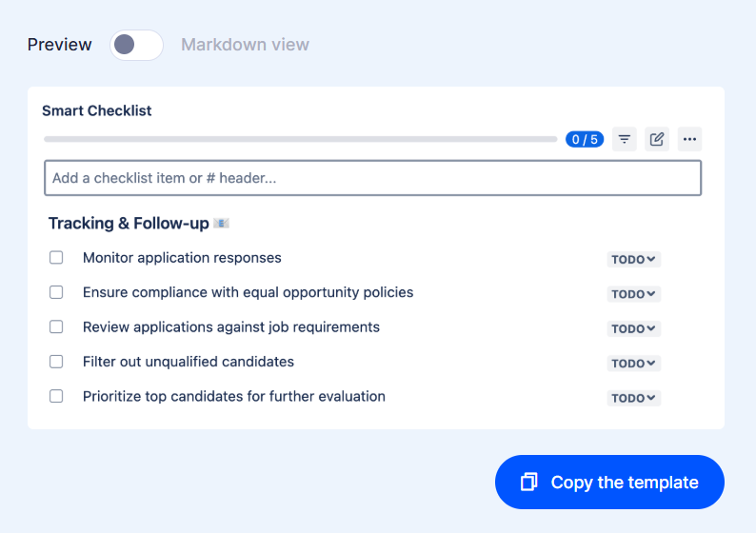Tick the equal opportunity policies compliance checkbox
Image resolution: width=756 pixels, height=533 pixels.
tap(56, 292)
